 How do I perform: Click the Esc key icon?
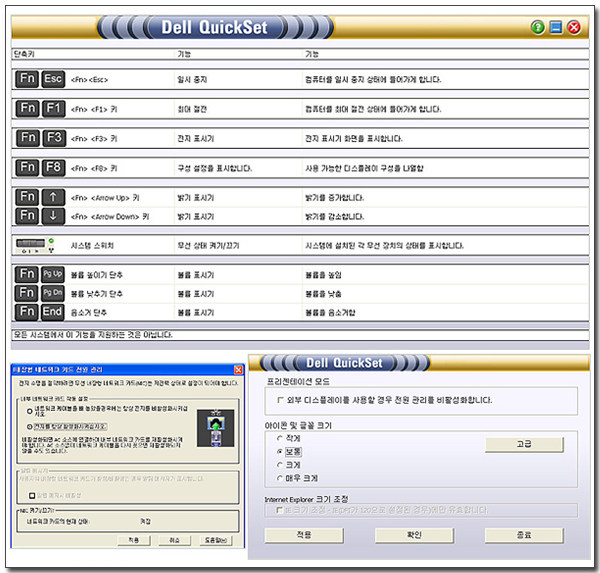(53, 79)
